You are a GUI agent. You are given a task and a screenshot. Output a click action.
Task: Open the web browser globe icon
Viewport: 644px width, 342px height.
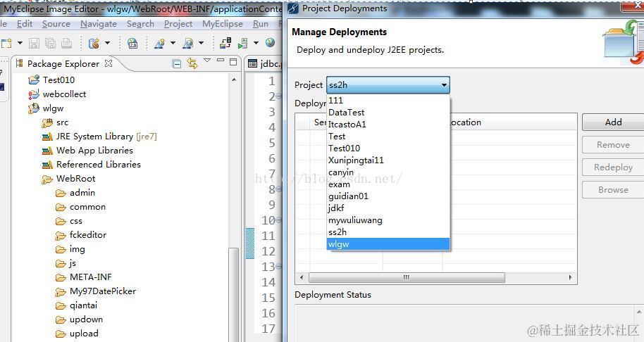click(x=270, y=43)
